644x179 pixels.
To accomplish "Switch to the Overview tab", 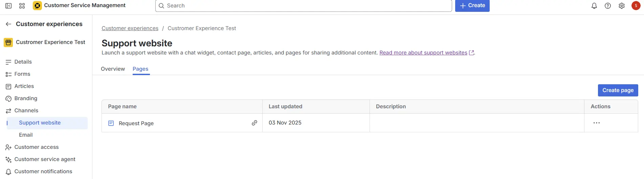I will (113, 69).
